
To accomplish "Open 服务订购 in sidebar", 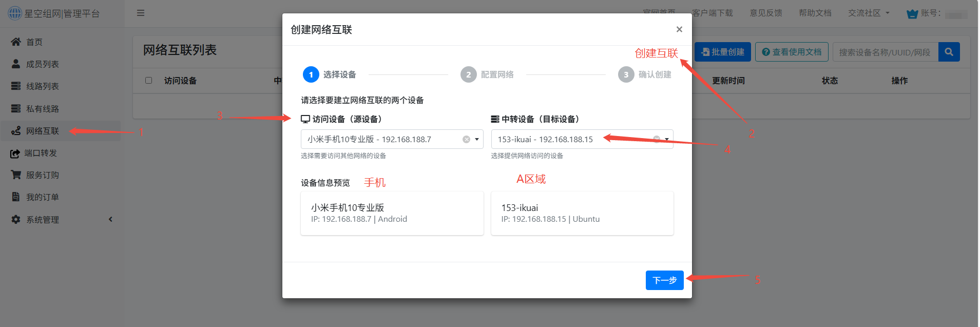I will click(61, 175).
